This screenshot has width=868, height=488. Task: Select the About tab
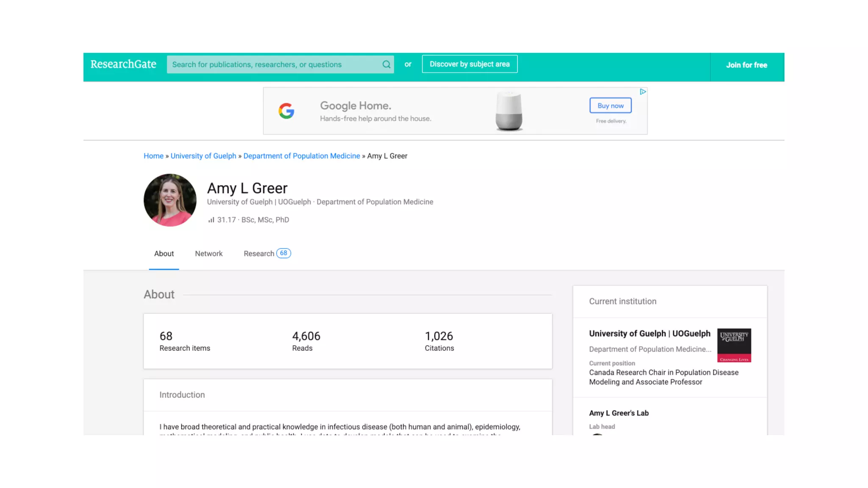coord(164,254)
